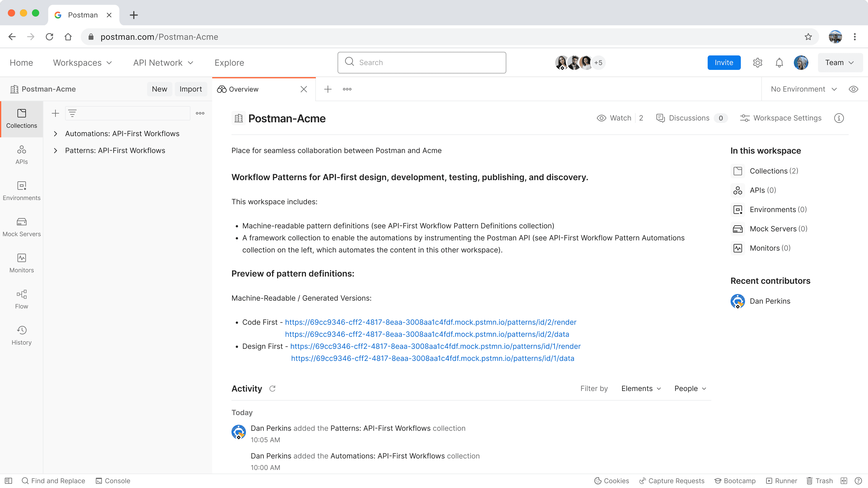Go to the browser home page
This screenshot has height=488, width=868.
point(68,37)
